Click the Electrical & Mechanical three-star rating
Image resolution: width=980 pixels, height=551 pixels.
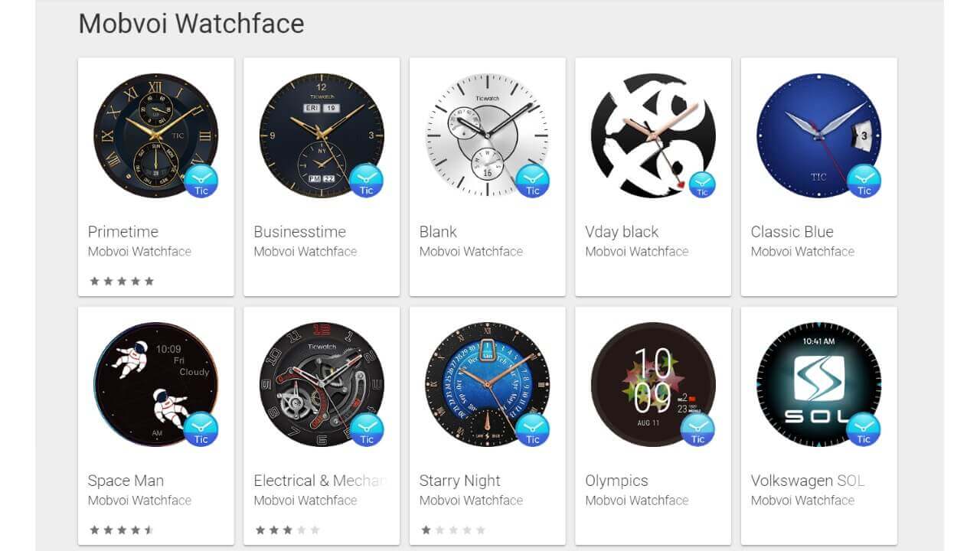pos(287,530)
